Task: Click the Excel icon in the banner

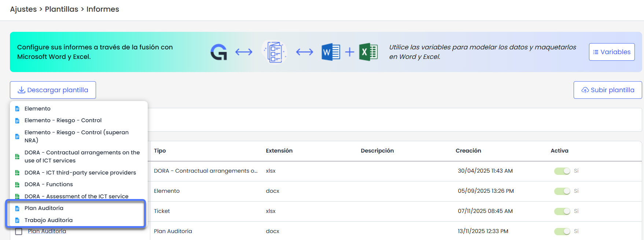Action: [368, 52]
